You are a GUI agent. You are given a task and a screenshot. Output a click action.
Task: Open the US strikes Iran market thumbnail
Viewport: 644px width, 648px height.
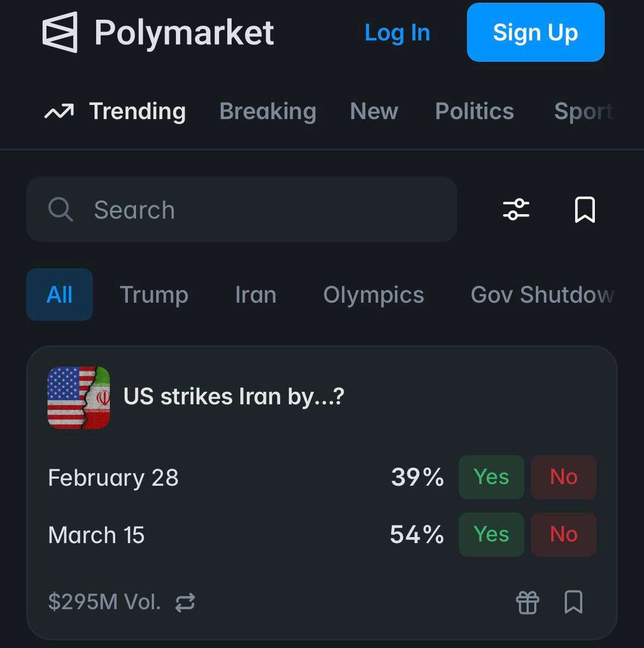coord(79,397)
